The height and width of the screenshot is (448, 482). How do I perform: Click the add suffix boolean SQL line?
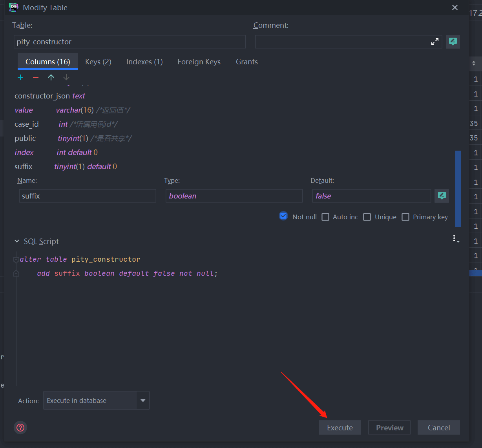[127, 273]
